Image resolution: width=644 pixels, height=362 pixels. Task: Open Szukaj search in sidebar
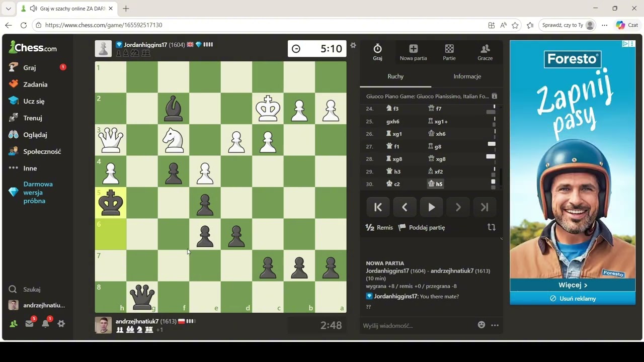(x=32, y=290)
